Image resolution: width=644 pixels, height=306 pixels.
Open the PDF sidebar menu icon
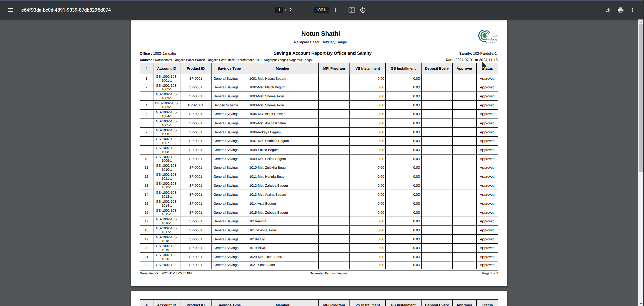pos(11,10)
